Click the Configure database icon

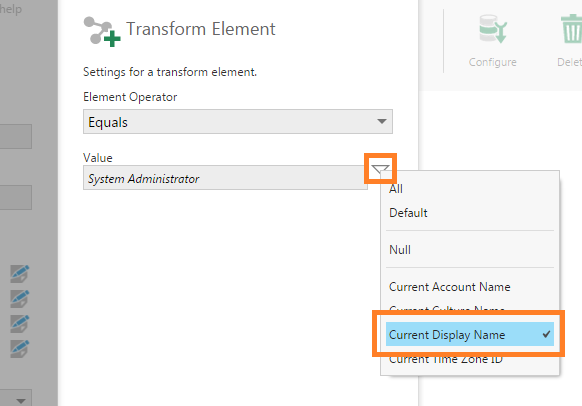tap(493, 29)
